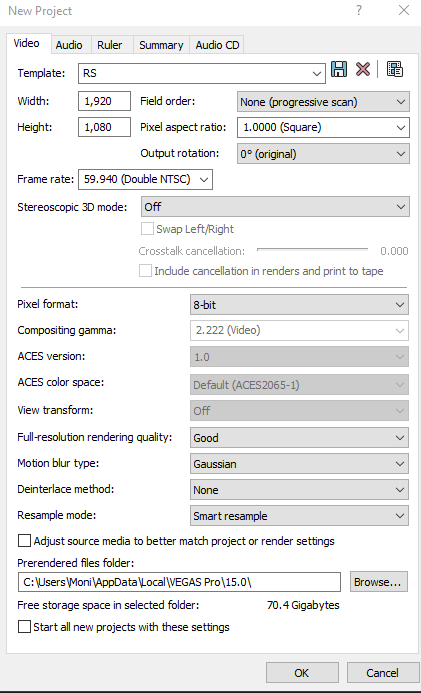Delete template using the red X icon
421x693 pixels.
coord(363,69)
